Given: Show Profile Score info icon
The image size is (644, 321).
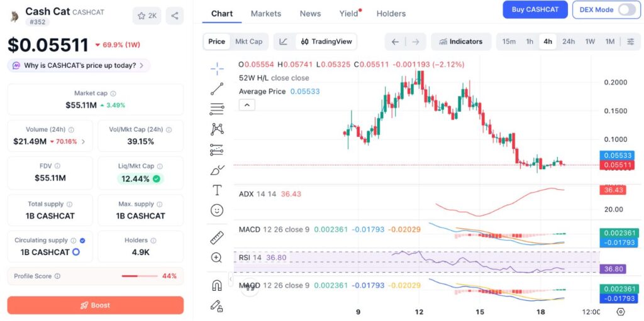Looking at the screenshot, I should 57,276.
